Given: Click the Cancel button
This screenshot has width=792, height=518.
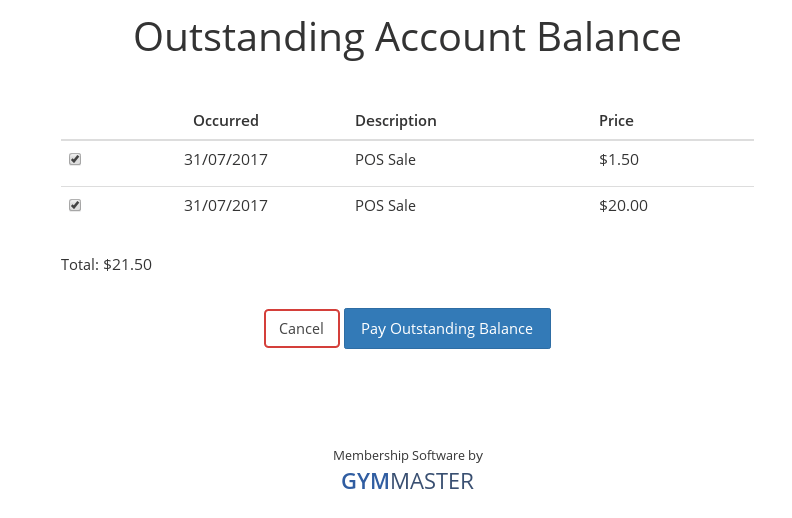Looking at the screenshot, I should (x=301, y=328).
